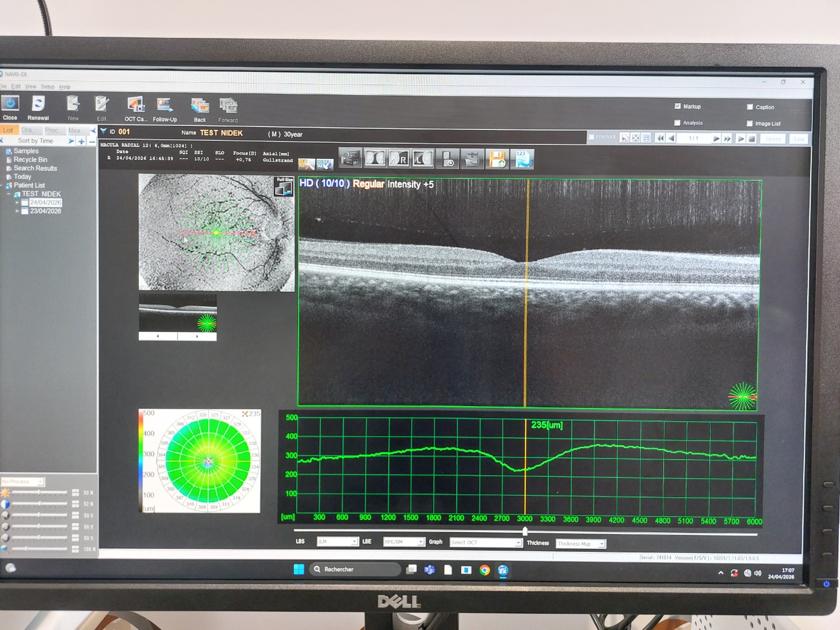840x630 pixels.
Task: Expand the 23/04/2026 exam tree node
Action: pyautogui.click(x=17, y=211)
